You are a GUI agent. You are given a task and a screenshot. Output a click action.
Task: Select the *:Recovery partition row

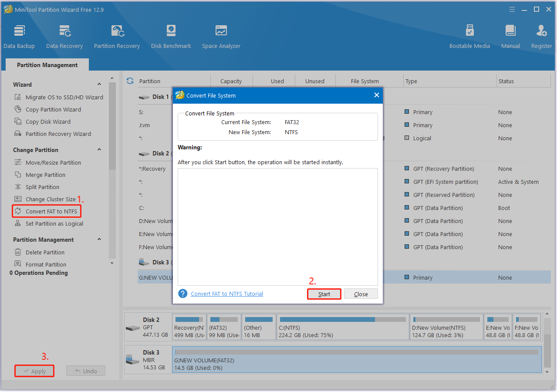pos(344,169)
